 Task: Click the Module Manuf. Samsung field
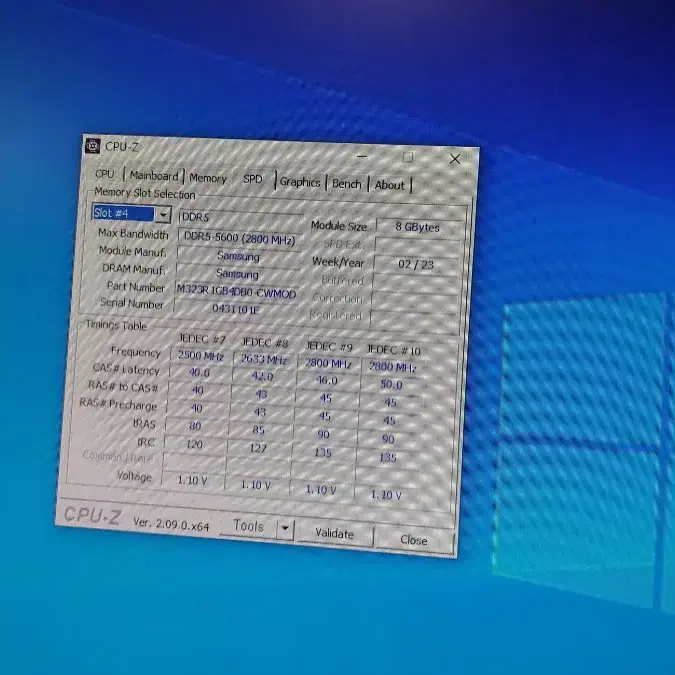(x=238, y=256)
